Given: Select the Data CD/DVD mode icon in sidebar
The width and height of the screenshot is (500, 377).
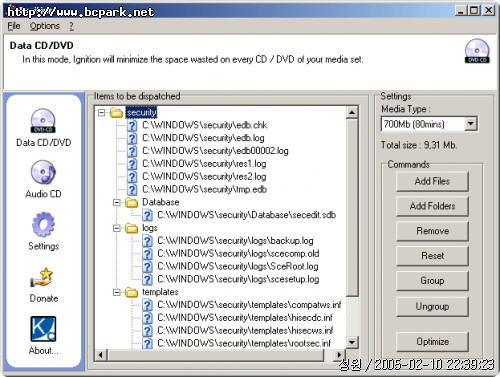Looking at the screenshot, I should (x=43, y=121).
